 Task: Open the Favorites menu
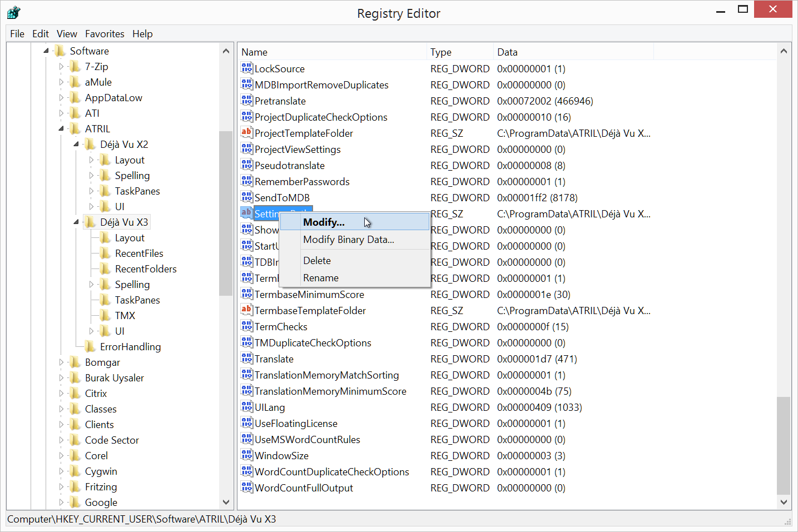105,34
